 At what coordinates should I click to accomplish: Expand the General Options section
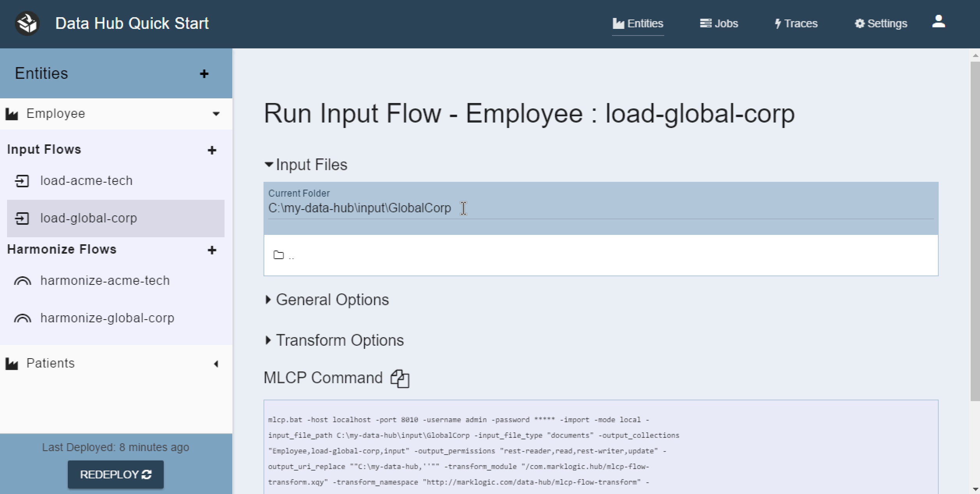[x=332, y=299]
